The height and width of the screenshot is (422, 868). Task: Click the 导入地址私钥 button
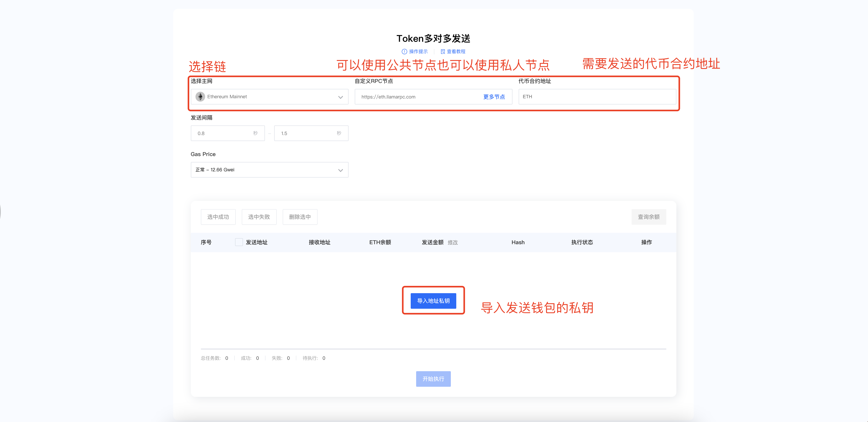click(x=433, y=301)
